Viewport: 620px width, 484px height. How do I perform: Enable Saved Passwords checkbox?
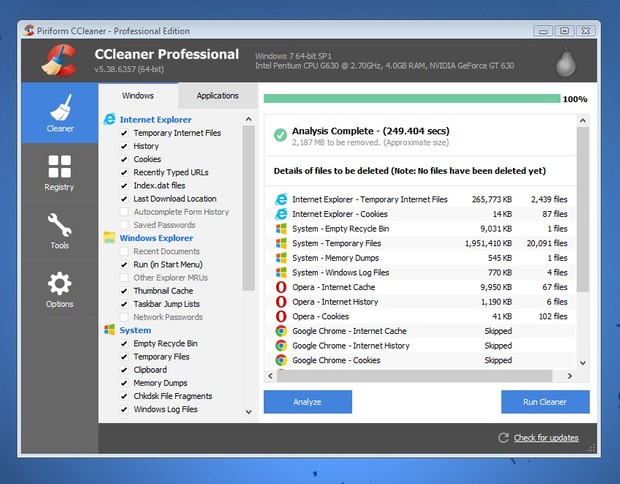124,225
